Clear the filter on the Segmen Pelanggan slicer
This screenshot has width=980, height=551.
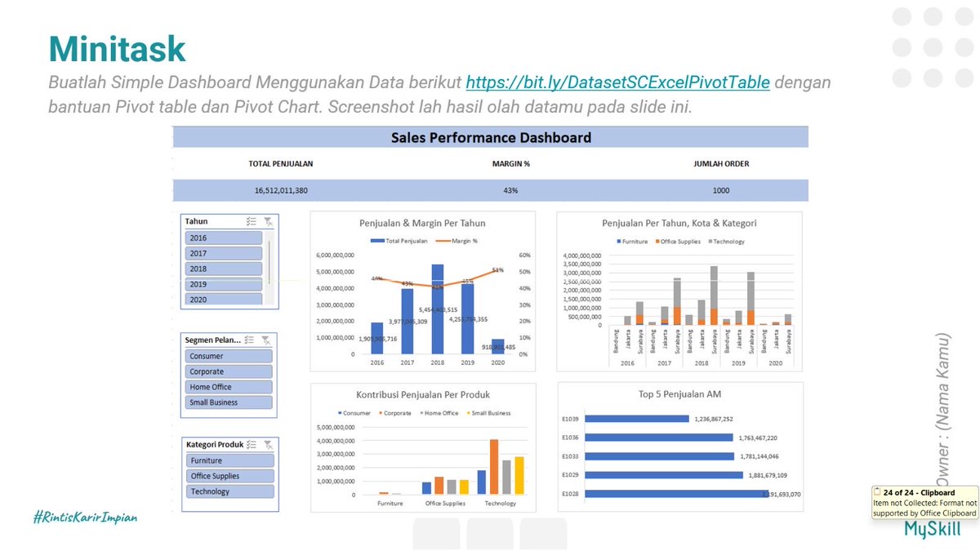[x=266, y=340]
